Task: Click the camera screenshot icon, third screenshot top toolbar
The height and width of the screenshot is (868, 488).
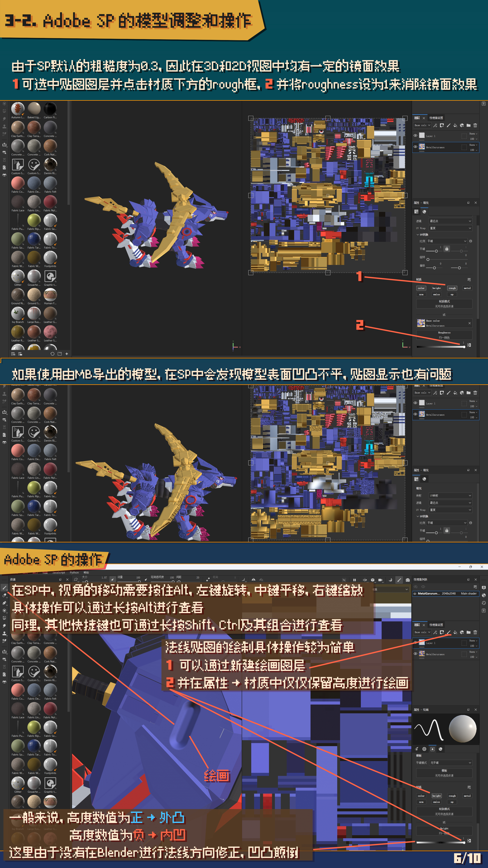Action: (x=408, y=580)
